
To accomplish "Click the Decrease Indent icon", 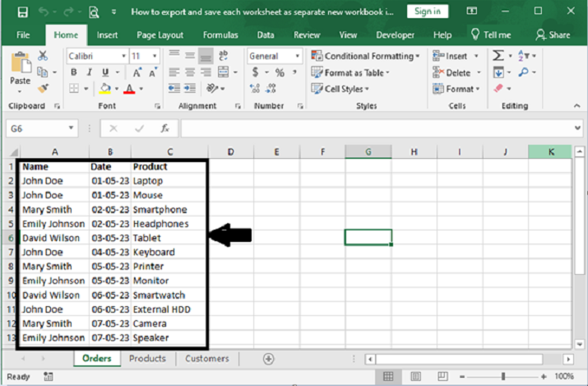I will (174, 89).
